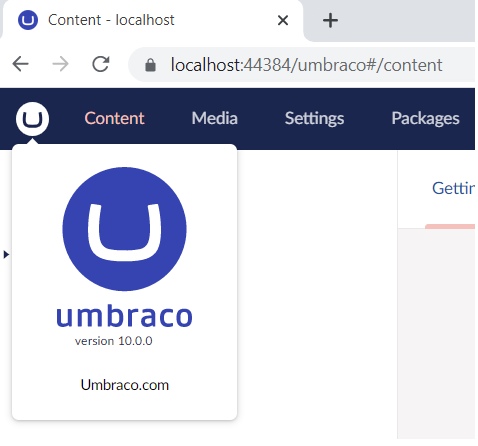Close the Content - localhost tab
478x446 pixels.
283,20
